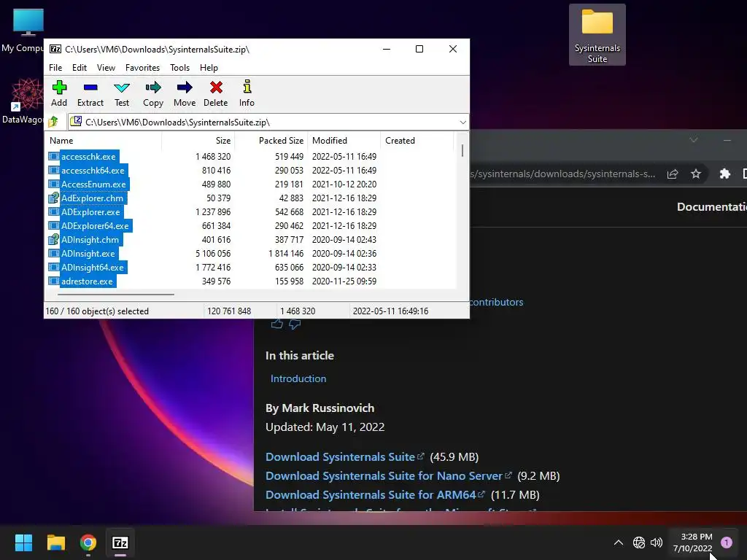Open the Documentation nav item in browser
The width and height of the screenshot is (747, 560).
711,206
